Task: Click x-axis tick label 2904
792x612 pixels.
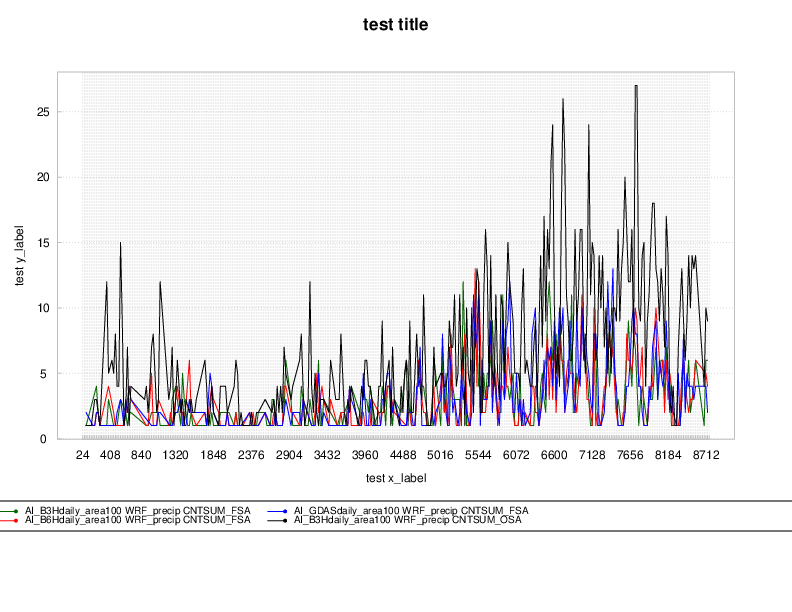Action: coord(289,455)
